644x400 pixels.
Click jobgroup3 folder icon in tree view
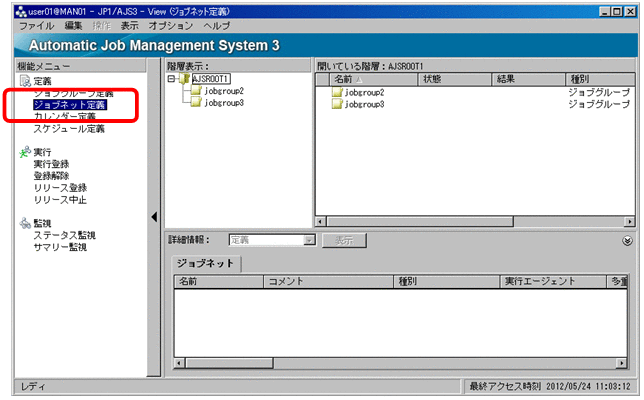(x=196, y=103)
